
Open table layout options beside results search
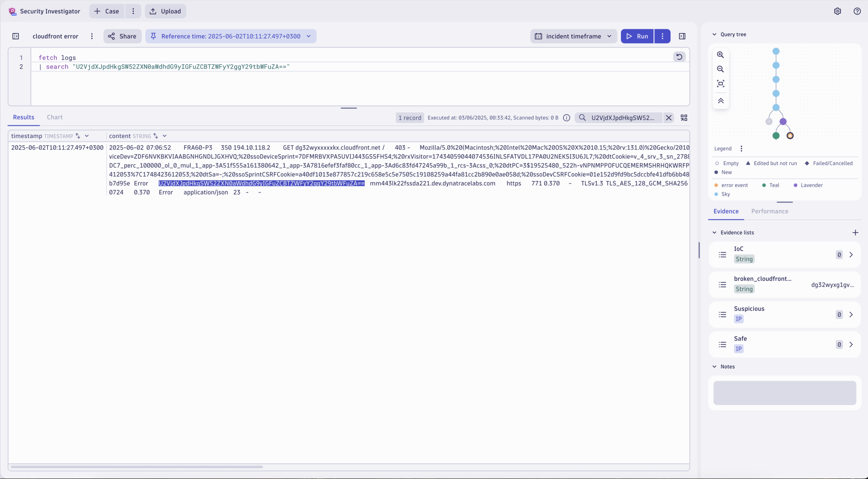pyautogui.click(x=684, y=118)
